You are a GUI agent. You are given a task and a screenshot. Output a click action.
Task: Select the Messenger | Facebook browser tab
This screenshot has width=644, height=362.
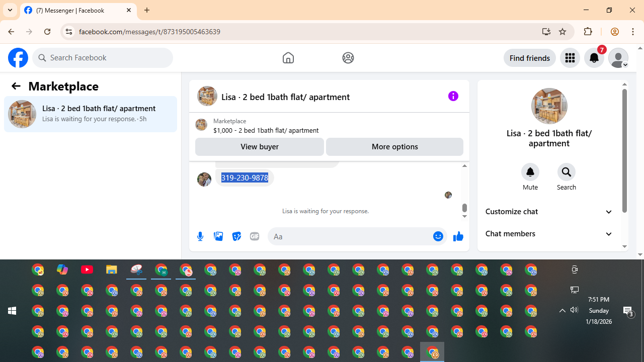(x=78, y=10)
